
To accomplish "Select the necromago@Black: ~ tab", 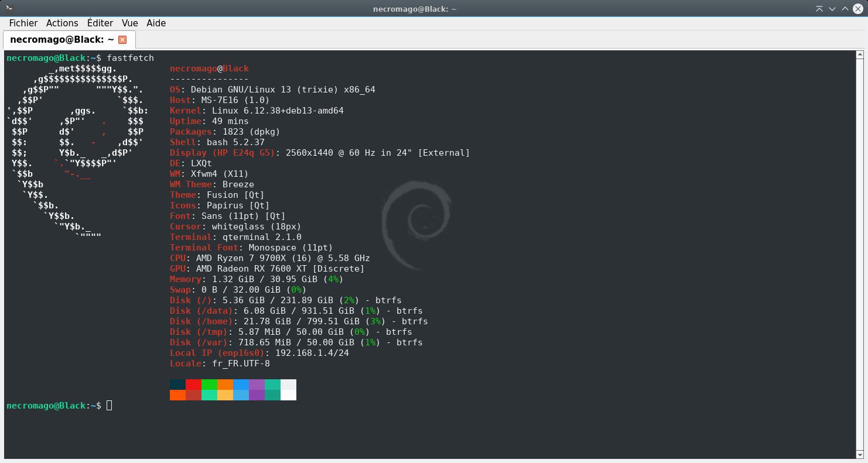I will coord(69,39).
